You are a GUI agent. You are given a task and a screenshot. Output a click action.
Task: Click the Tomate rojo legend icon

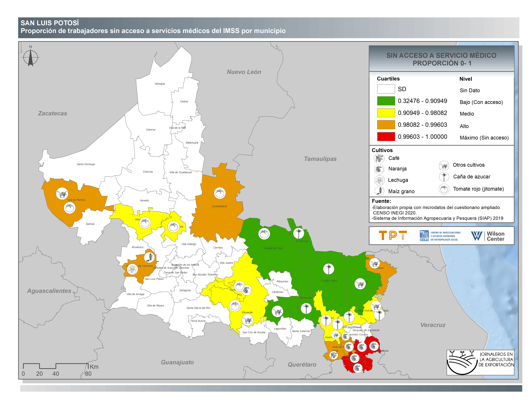coord(444,189)
